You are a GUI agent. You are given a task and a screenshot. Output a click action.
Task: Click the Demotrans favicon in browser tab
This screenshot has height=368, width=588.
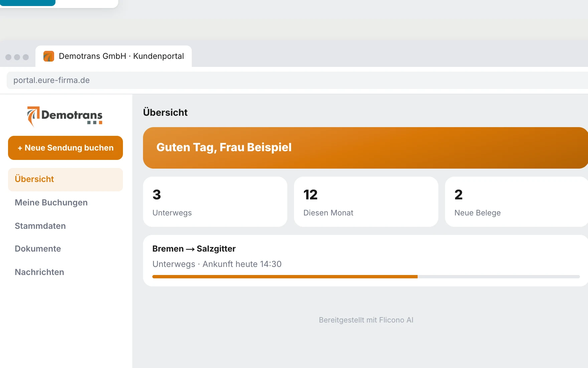coord(49,56)
